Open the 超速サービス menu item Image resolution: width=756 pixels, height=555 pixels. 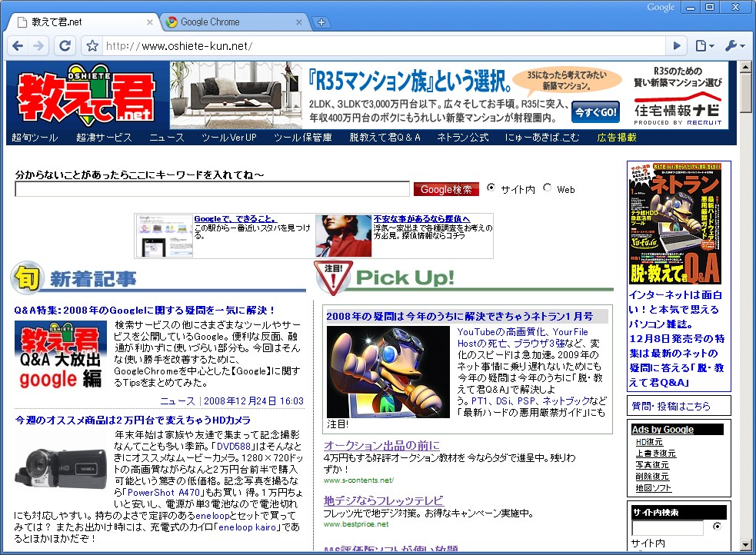[x=104, y=138]
